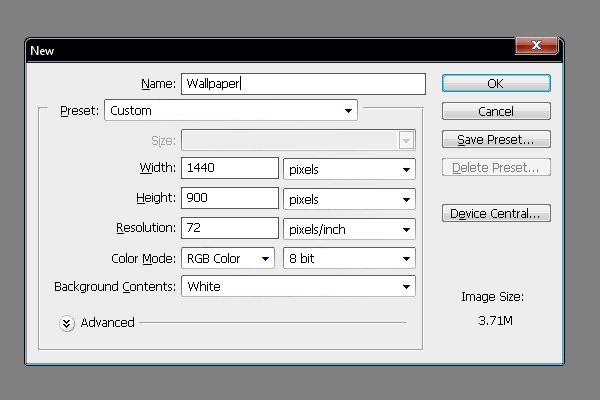This screenshot has height=400, width=600.
Task: Close the New dialog with X
Action: tap(536, 45)
